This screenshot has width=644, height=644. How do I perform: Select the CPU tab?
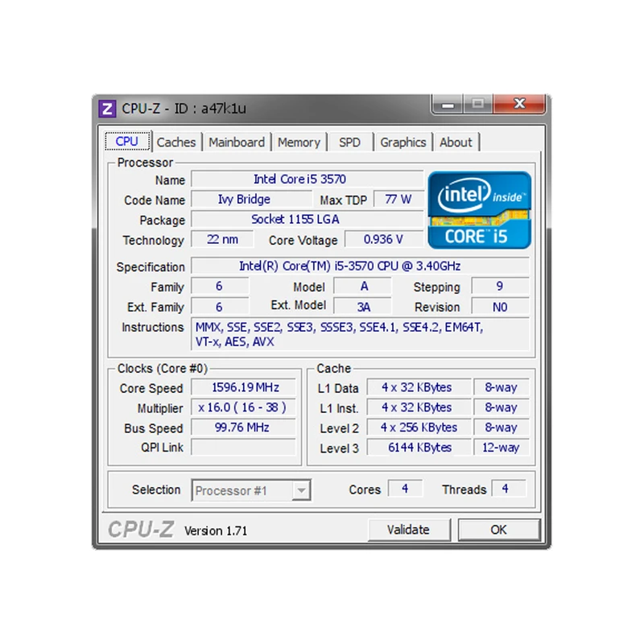pyautogui.click(x=126, y=142)
